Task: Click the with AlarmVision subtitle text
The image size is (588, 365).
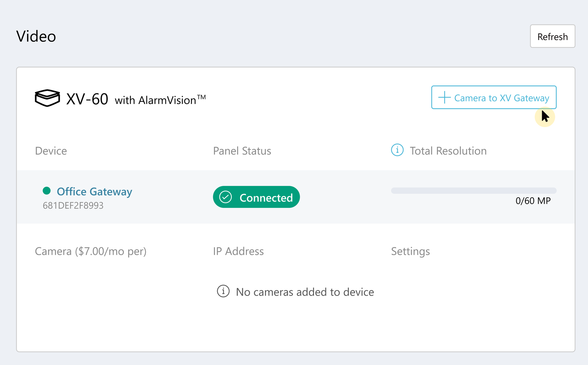Action: pyautogui.click(x=160, y=100)
